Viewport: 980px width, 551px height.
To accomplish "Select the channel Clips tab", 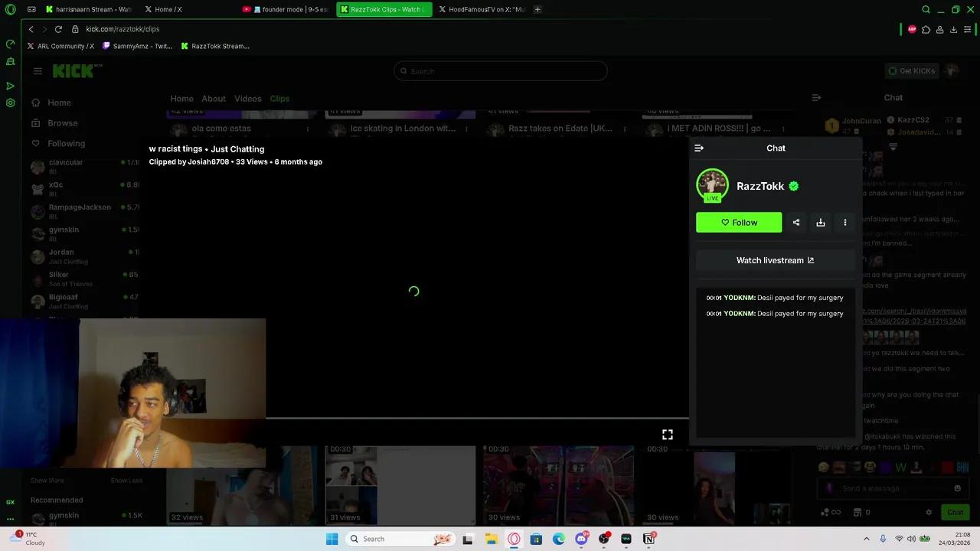I will 279,99.
